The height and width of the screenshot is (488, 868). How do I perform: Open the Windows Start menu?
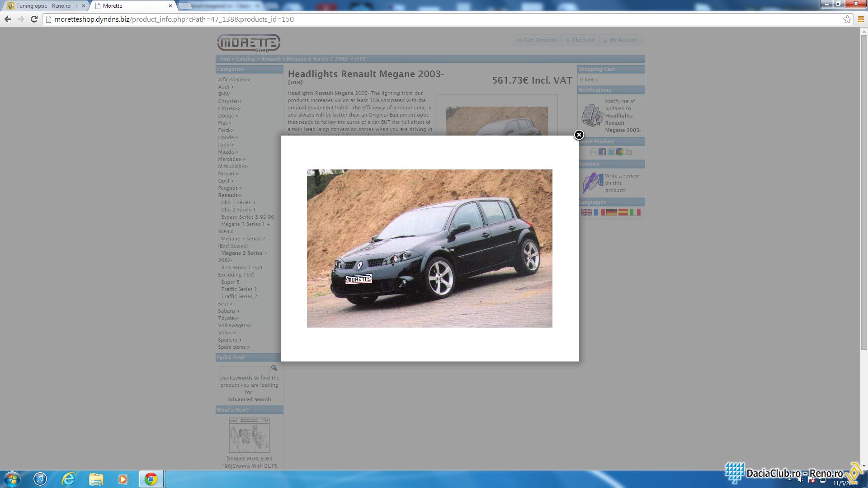point(12,479)
